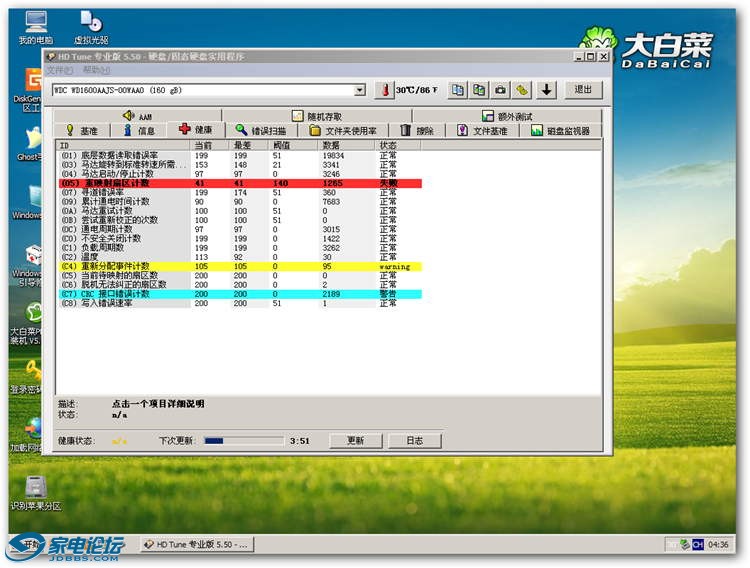The width and height of the screenshot is (750, 568).
Task: Select the (0A) 马达重试计数 row
Action: tap(240, 211)
